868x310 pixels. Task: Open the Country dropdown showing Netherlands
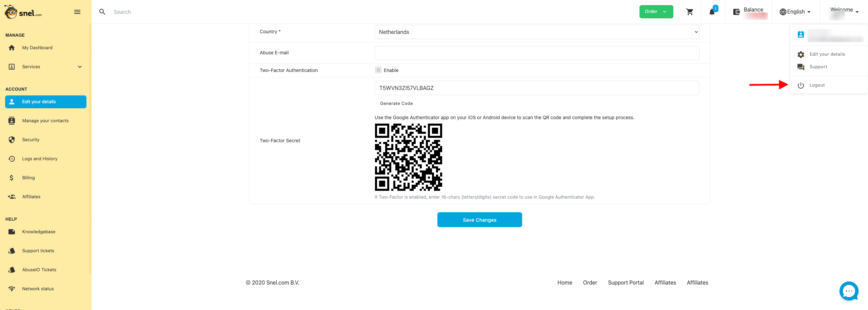point(537,32)
